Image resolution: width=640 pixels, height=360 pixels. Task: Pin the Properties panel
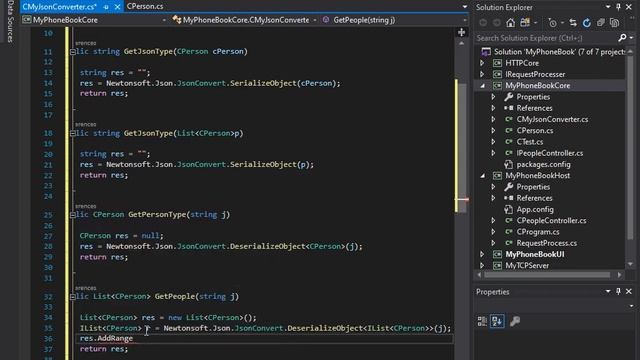(618, 291)
